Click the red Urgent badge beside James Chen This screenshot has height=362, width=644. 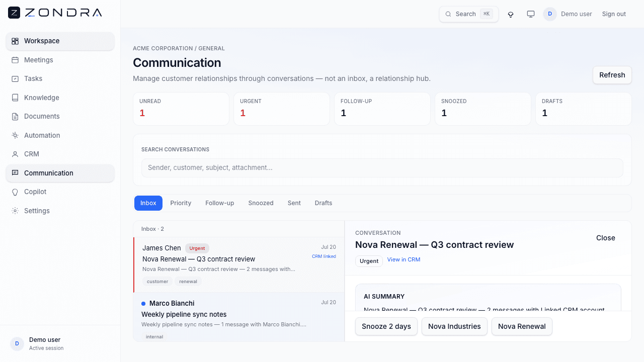coord(197,248)
